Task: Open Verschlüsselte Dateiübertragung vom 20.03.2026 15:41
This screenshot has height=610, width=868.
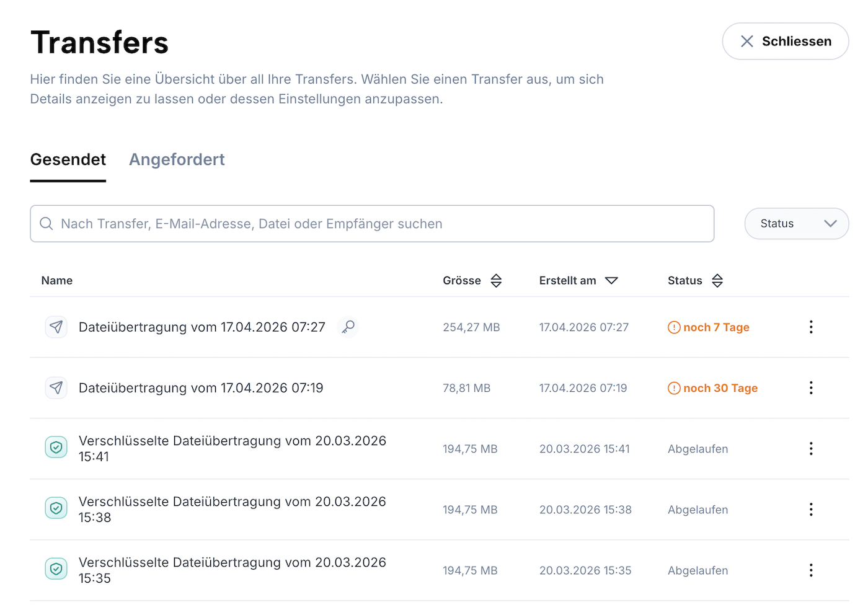Action: pyautogui.click(x=232, y=448)
